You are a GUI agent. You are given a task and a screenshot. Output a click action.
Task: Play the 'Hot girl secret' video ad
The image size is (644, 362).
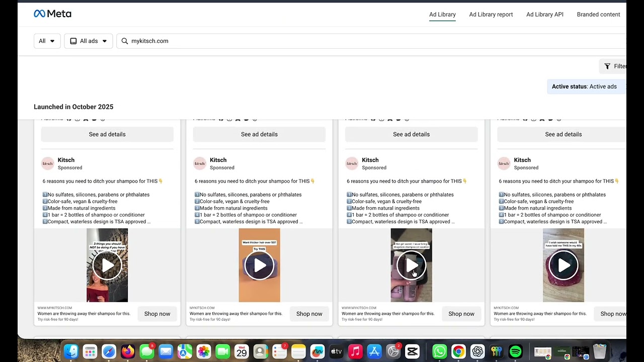[411, 265]
